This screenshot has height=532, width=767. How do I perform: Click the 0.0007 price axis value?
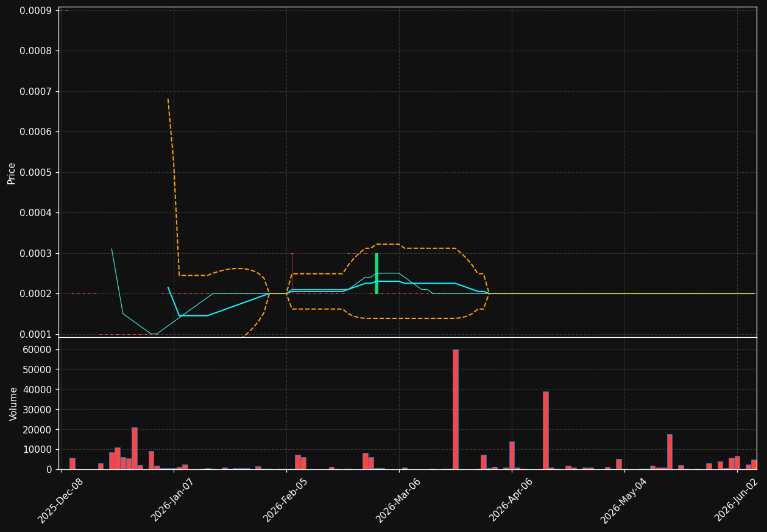pos(35,91)
